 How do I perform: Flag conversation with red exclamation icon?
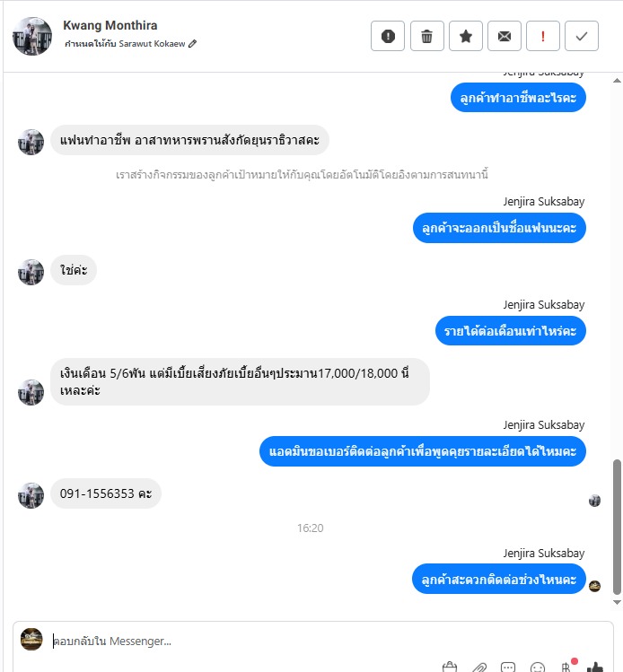pos(543,36)
